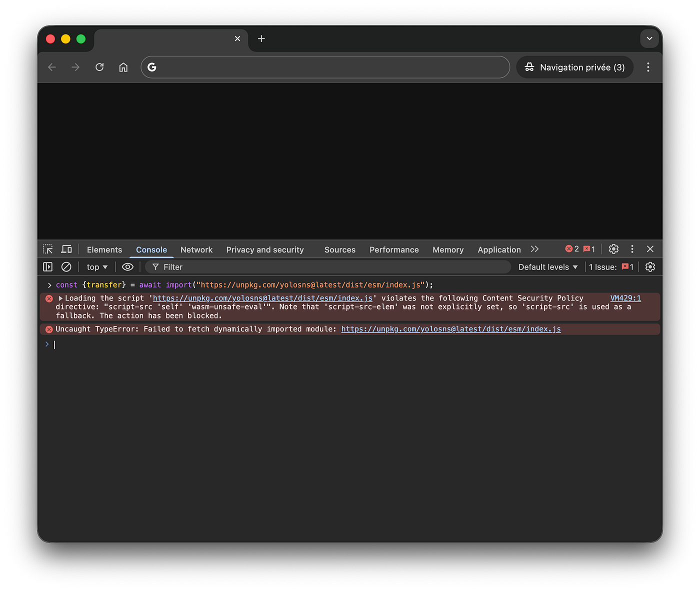Open the Privacy and security panel
This screenshot has height=592, width=700.
point(265,249)
